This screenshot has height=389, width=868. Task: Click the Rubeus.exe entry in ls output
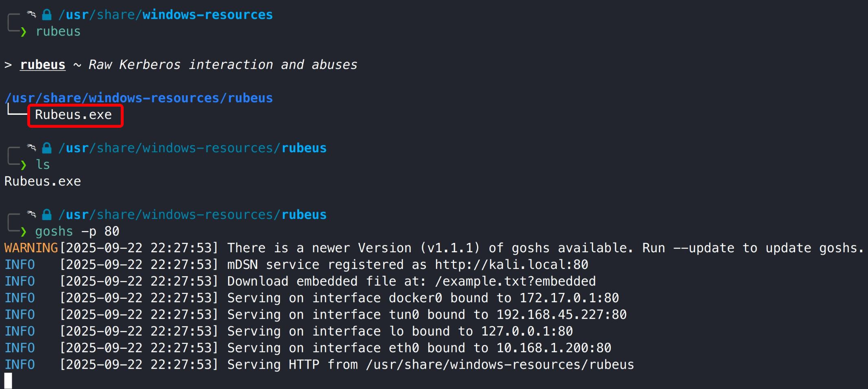43,181
